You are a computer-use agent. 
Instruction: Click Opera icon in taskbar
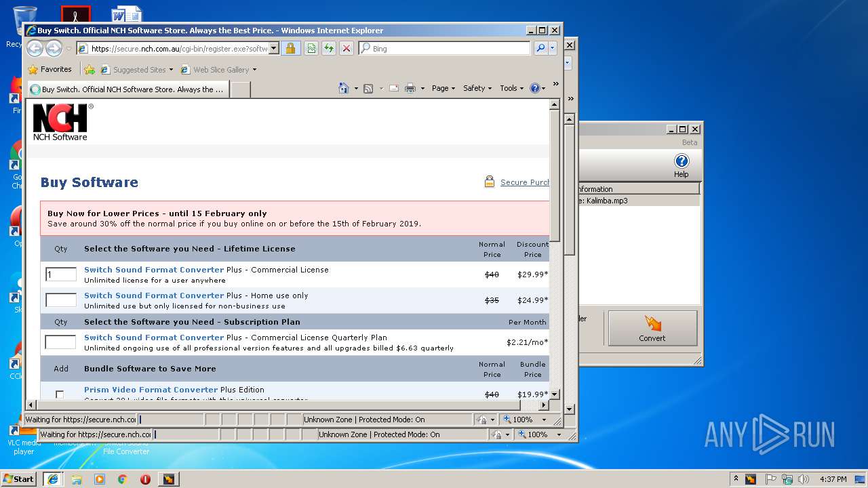[145, 479]
